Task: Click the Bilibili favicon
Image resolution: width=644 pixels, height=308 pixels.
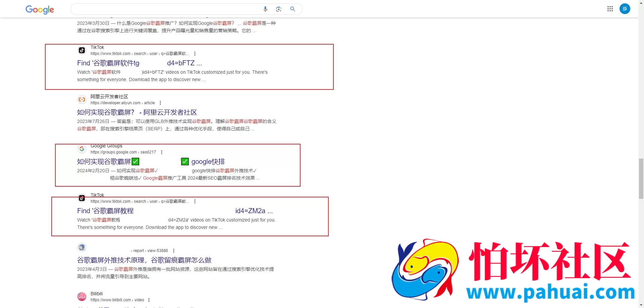Action: (x=82, y=296)
